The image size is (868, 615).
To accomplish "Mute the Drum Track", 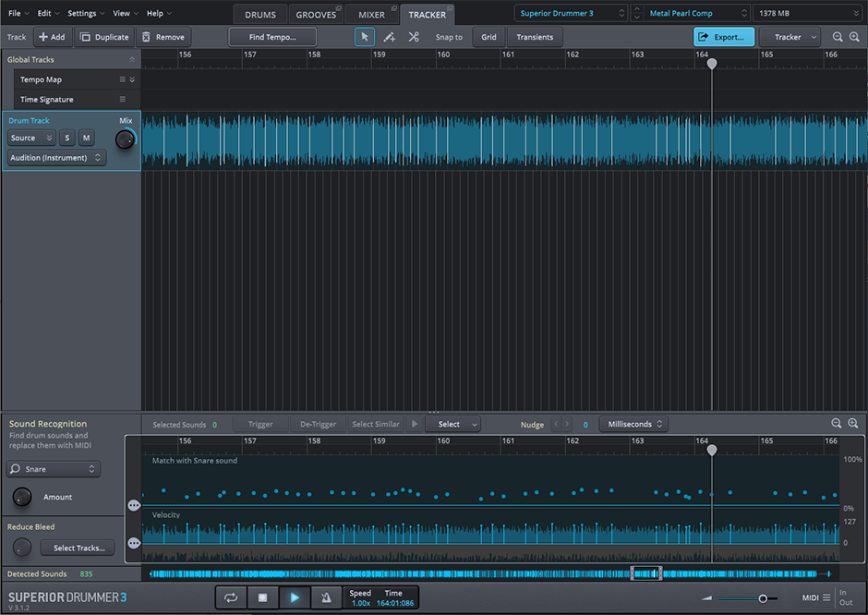I will 86,138.
